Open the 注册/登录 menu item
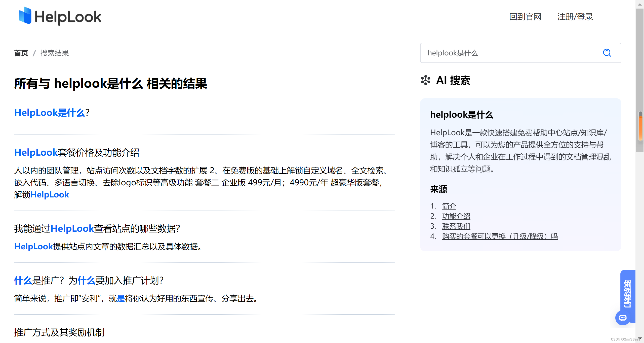Screen dimensions: 644x343 [575, 17]
